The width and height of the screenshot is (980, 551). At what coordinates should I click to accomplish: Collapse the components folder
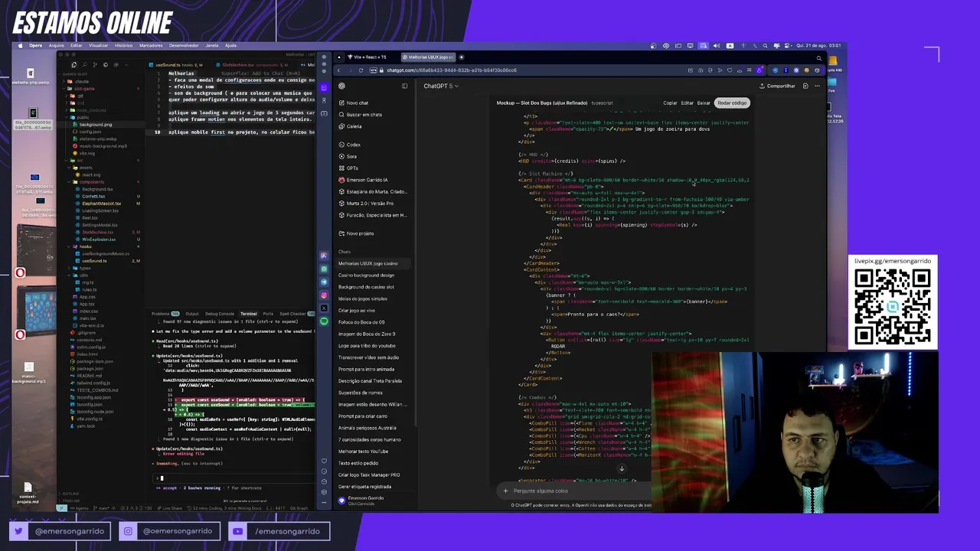pos(70,182)
